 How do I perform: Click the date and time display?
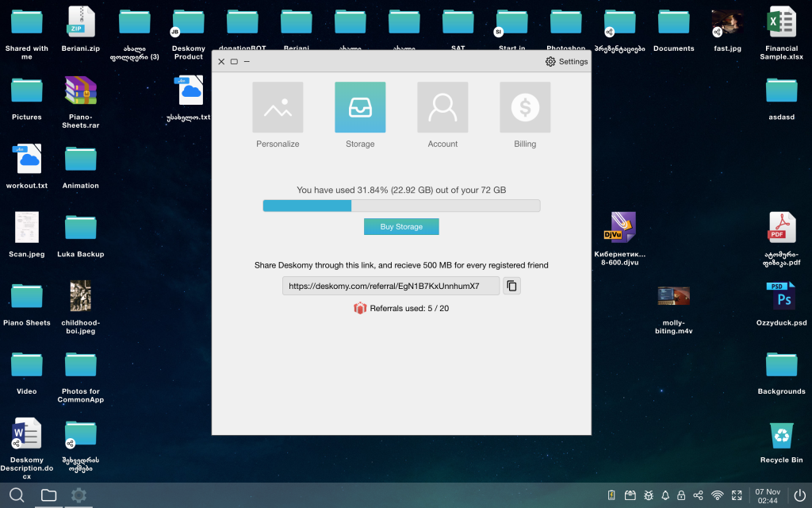(x=768, y=496)
